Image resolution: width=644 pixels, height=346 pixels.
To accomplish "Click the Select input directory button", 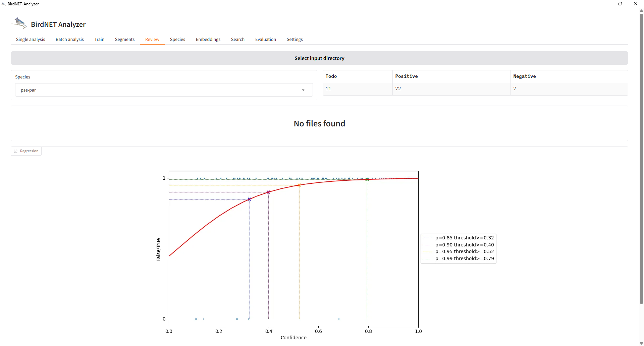I will (x=319, y=58).
